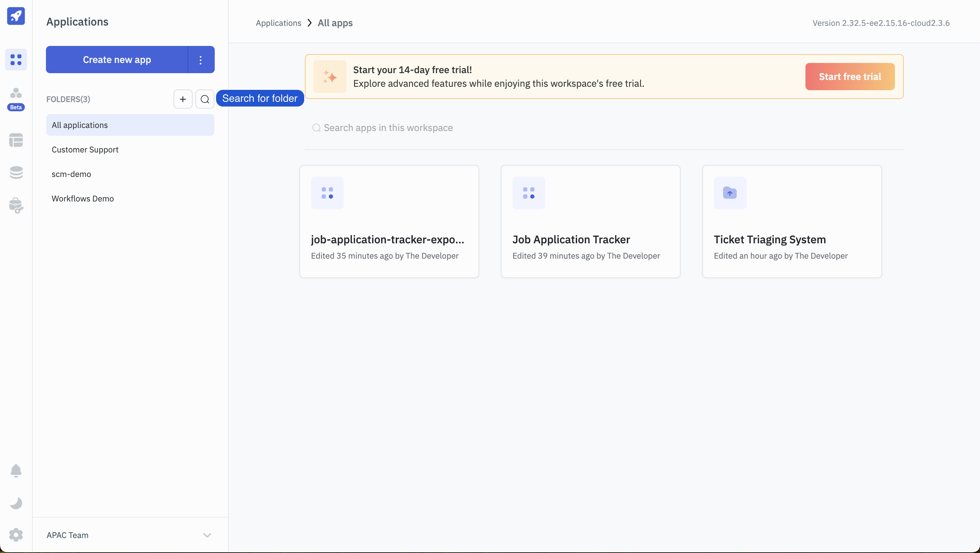Click the search folder magnifier icon
Screen dimensions: 980x553
click(205, 99)
